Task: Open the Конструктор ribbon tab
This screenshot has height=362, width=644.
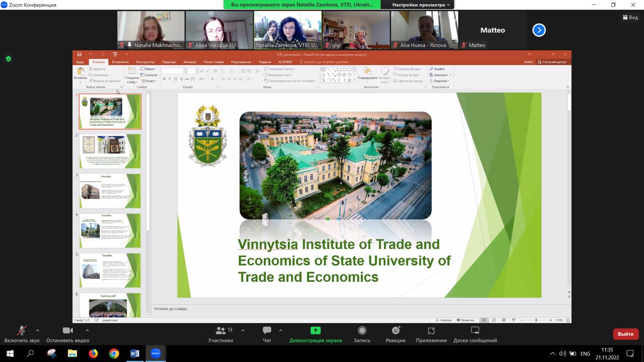Action: (145, 62)
